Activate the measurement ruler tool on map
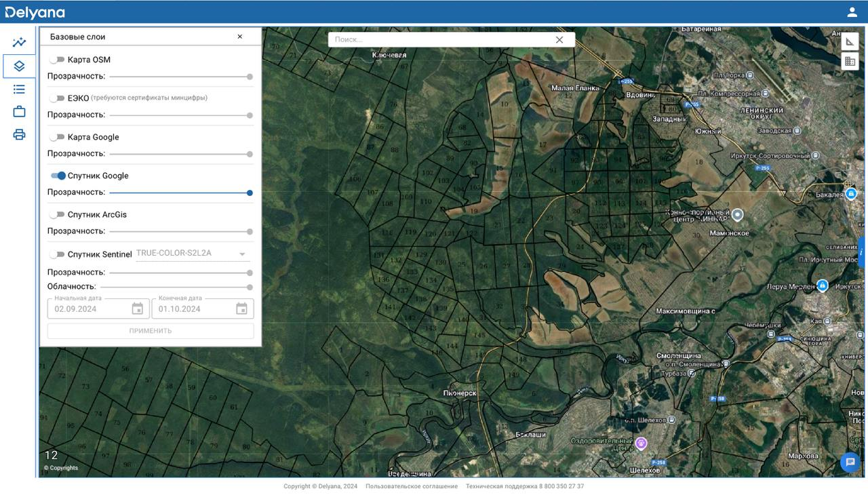868x495 pixels. pyautogui.click(x=850, y=41)
